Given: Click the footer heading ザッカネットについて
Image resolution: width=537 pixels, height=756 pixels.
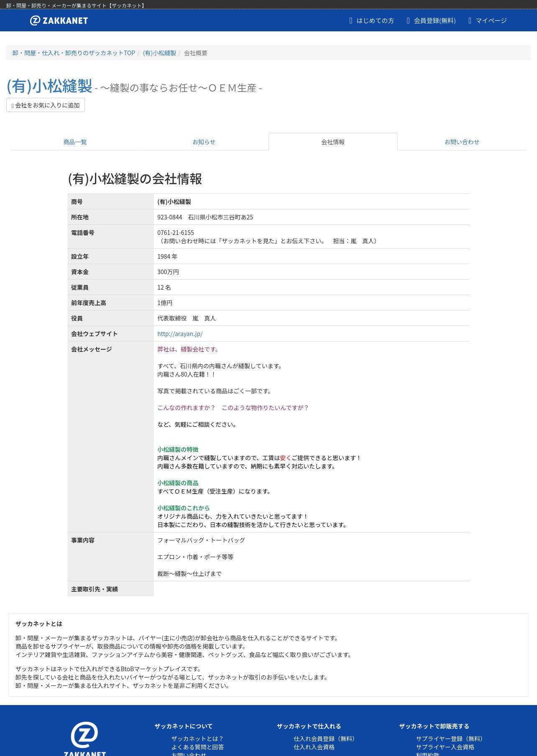Looking at the screenshot, I should coord(184,726).
